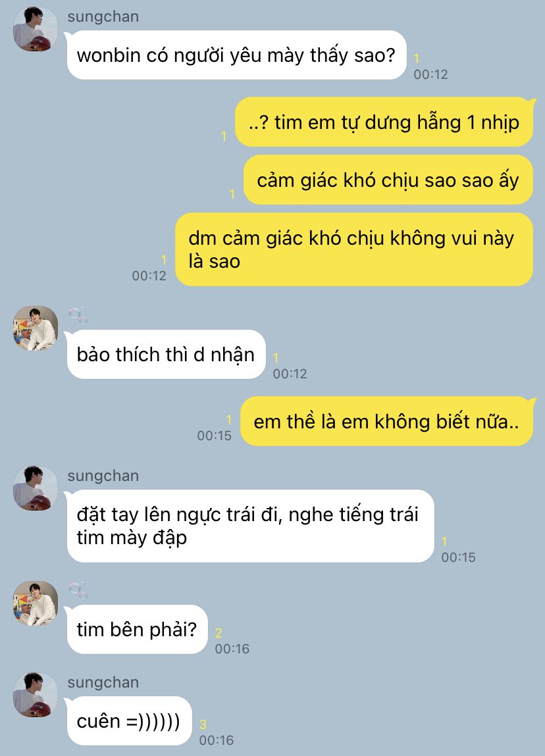Select the 'wonbin có người yêu' message bubble
This screenshot has height=756, width=545.
point(236,55)
